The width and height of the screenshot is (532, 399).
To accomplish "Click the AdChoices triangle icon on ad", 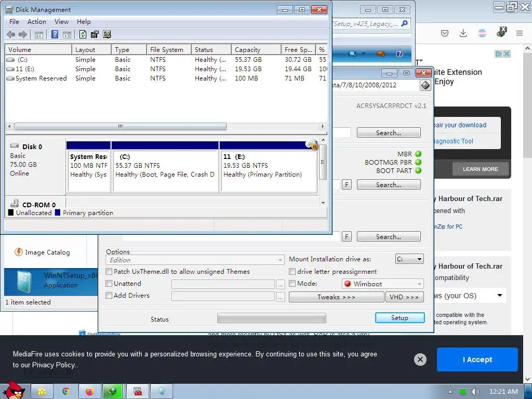I will 498,54.
